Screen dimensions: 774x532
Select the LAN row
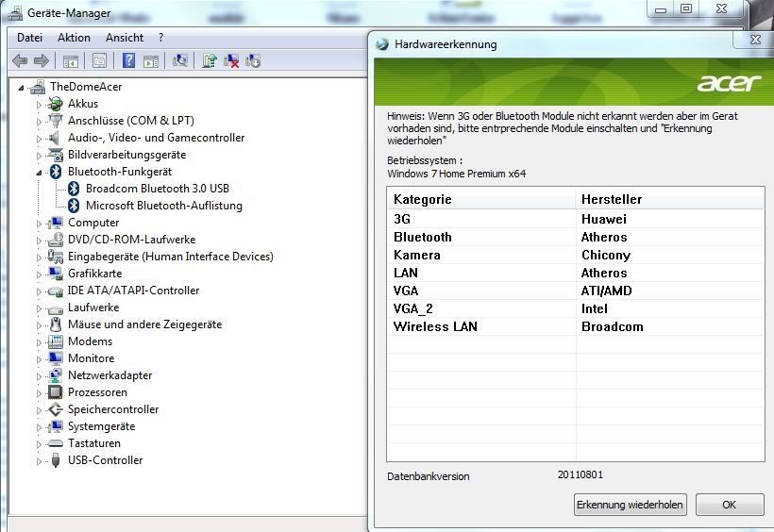click(576, 273)
